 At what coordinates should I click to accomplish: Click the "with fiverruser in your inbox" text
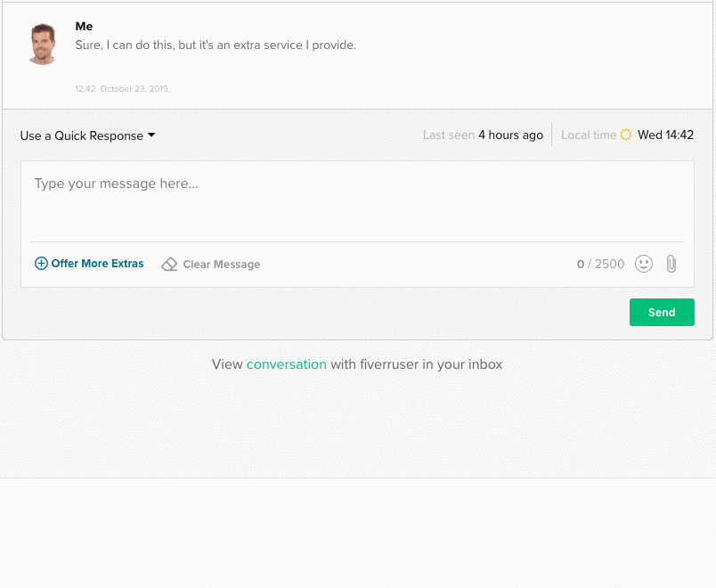(x=416, y=364)
